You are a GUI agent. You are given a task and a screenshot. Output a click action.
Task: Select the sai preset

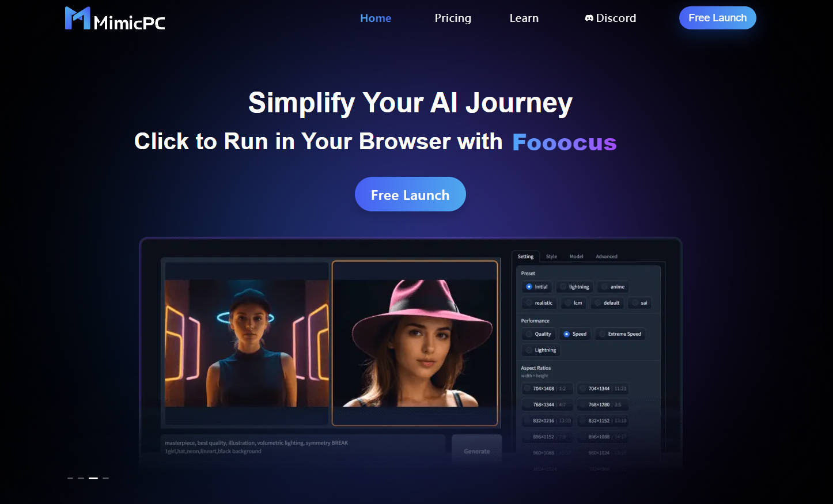[x=639, y=303]
